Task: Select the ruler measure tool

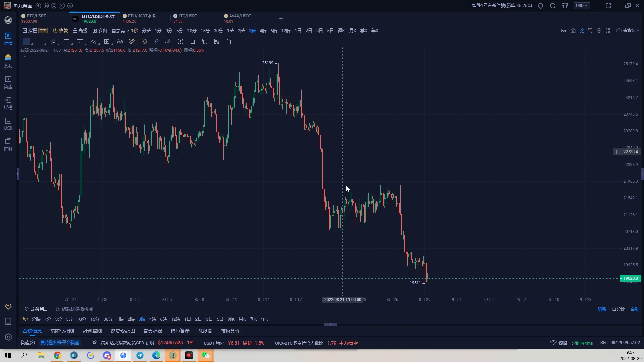Action: [x=156, y=42]
